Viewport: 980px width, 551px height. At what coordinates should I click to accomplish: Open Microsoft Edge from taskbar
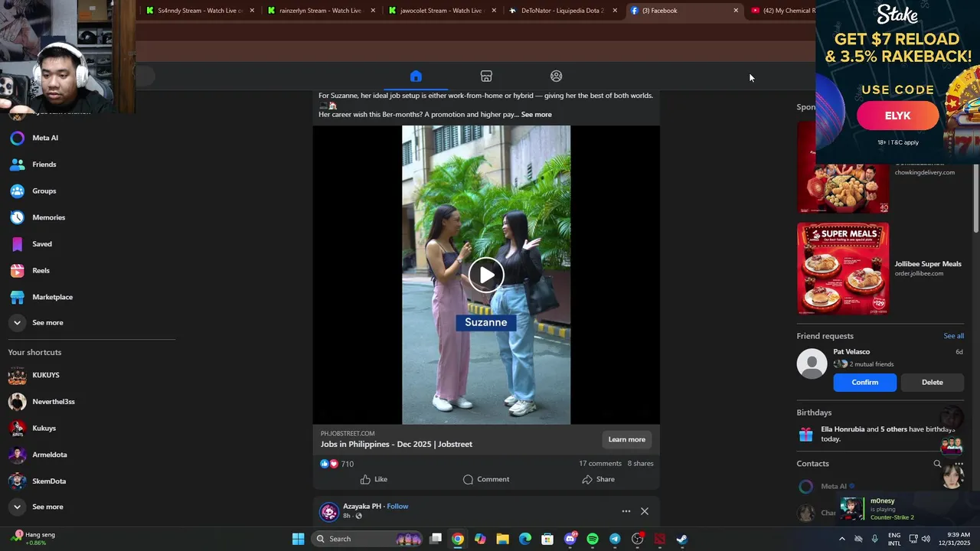coord(525,539)
